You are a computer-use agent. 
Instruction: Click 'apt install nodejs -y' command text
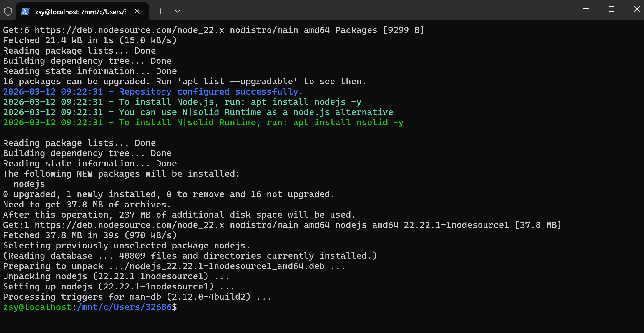click(x=306, y=102)
